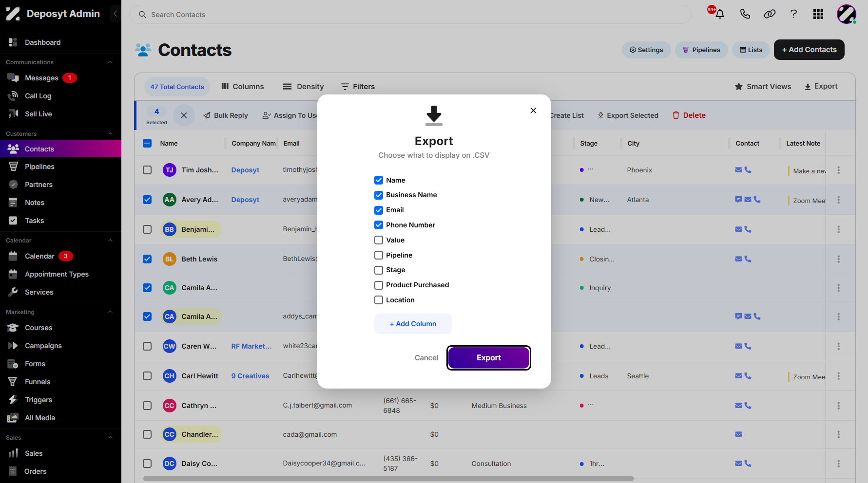Screen dimensions: 868x483
Task: Close the Export dialog with the X
Action: [x=533, y=111]
